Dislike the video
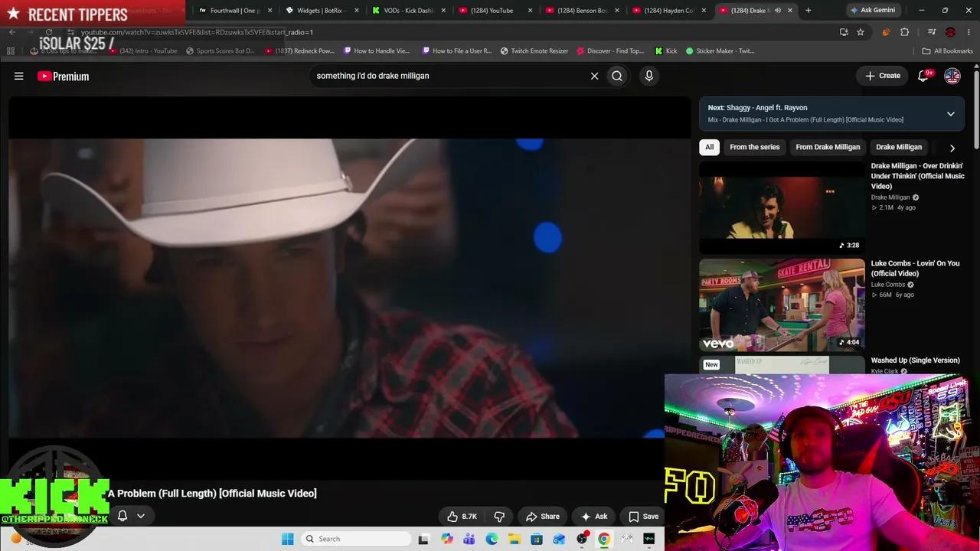The width and height of the screenshot is (980, 551). pos(499,517)
